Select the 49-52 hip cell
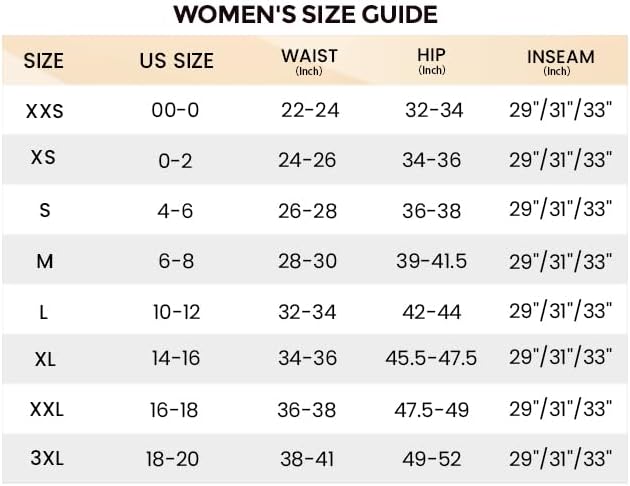Screen dimensions: 630x486 (x=432, y=459)
